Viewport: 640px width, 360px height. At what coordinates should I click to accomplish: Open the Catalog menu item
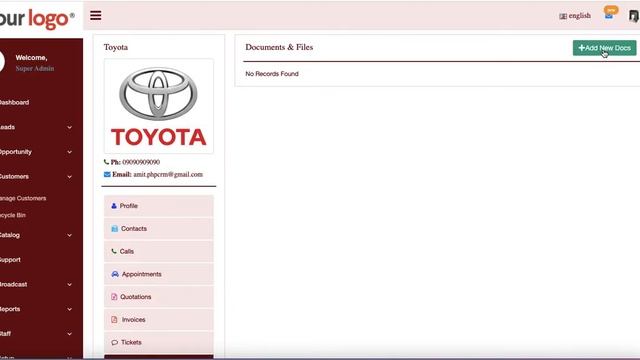tap(10, 235)
